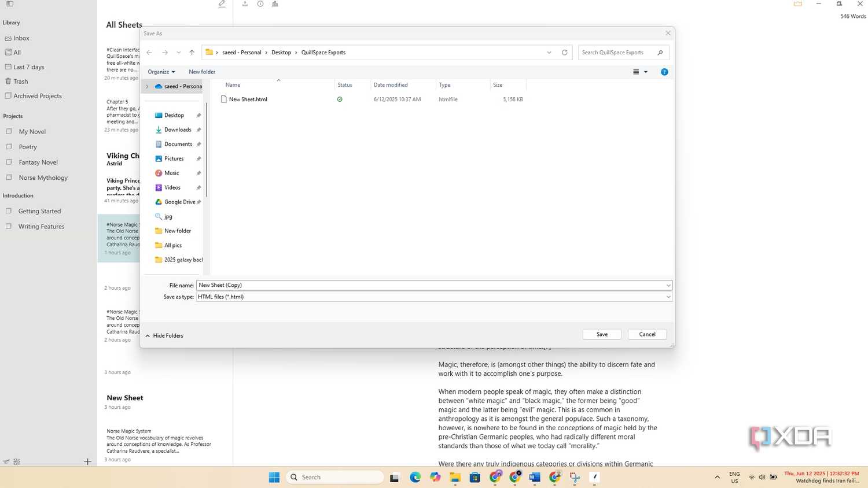Open the statistics chart icon in QuillSpace
Screen dimensions: 868x488
275,4
